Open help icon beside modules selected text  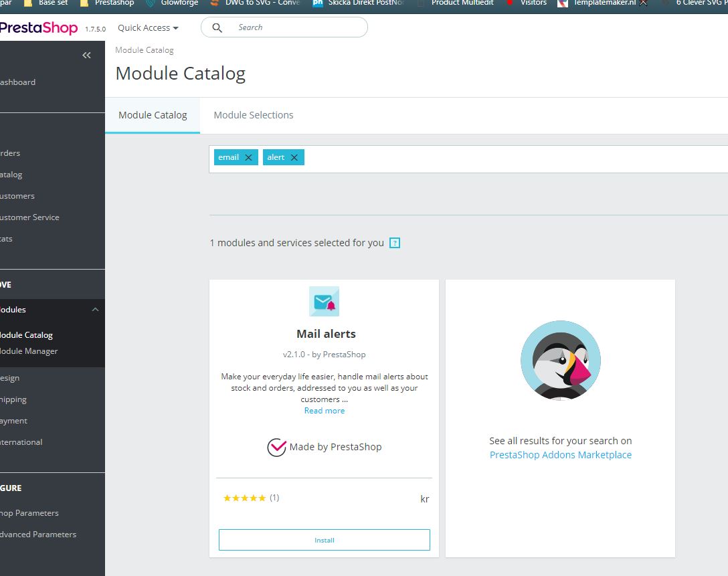click(395, 243)
